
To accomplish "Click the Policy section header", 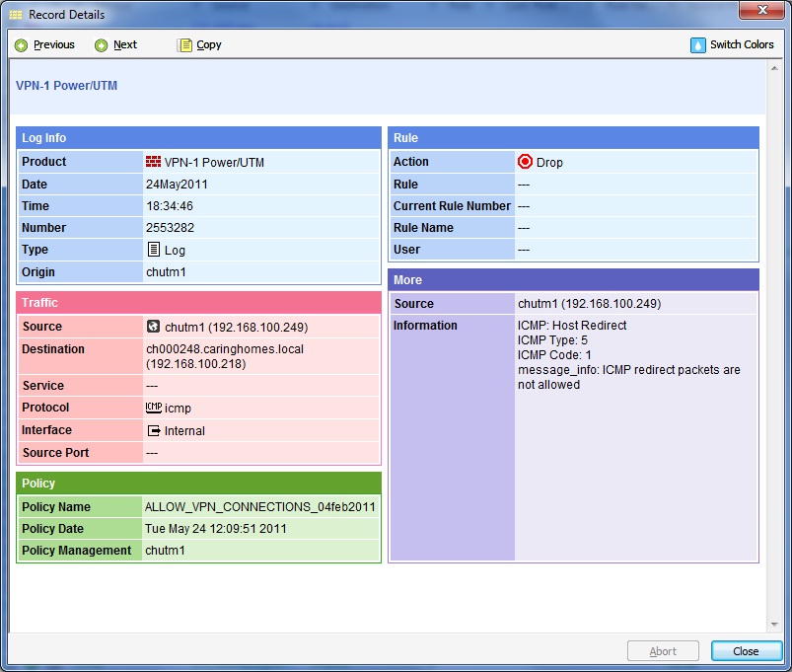I will click(x=198, y=484).
